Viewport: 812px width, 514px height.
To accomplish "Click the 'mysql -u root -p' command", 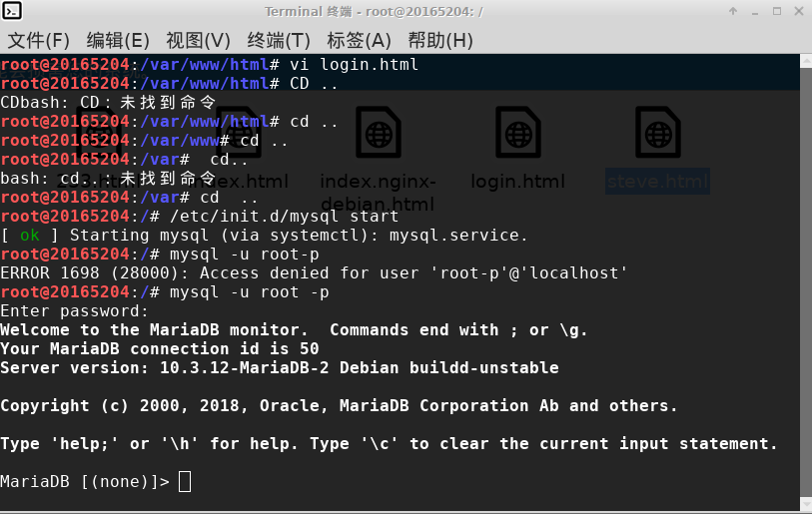I will [x=250, y=292].
